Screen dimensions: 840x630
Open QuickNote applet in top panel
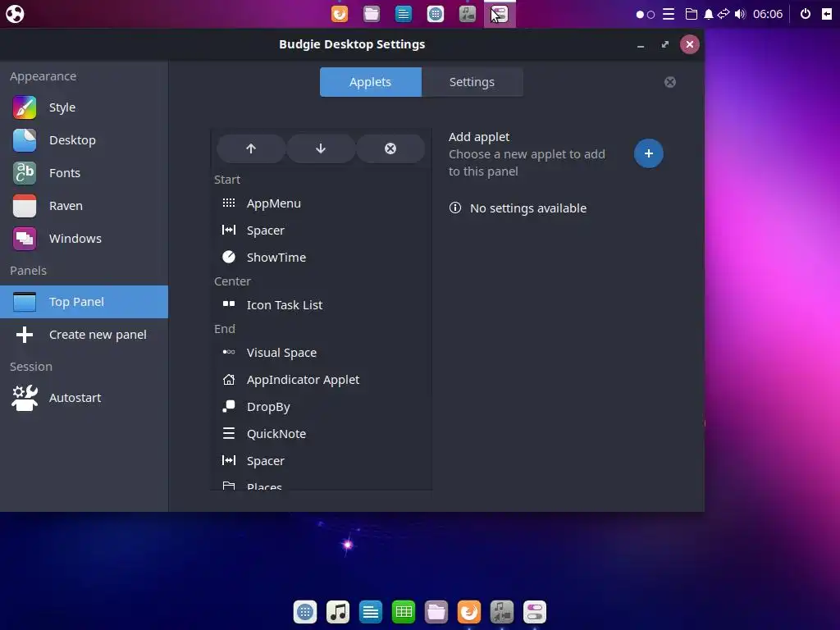pyautogui.click(x=669, y=14)
